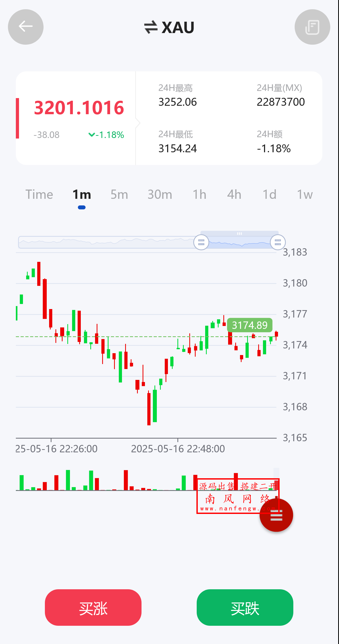
Task: Click the right chart zoom range handle
Action: [278, 242]
